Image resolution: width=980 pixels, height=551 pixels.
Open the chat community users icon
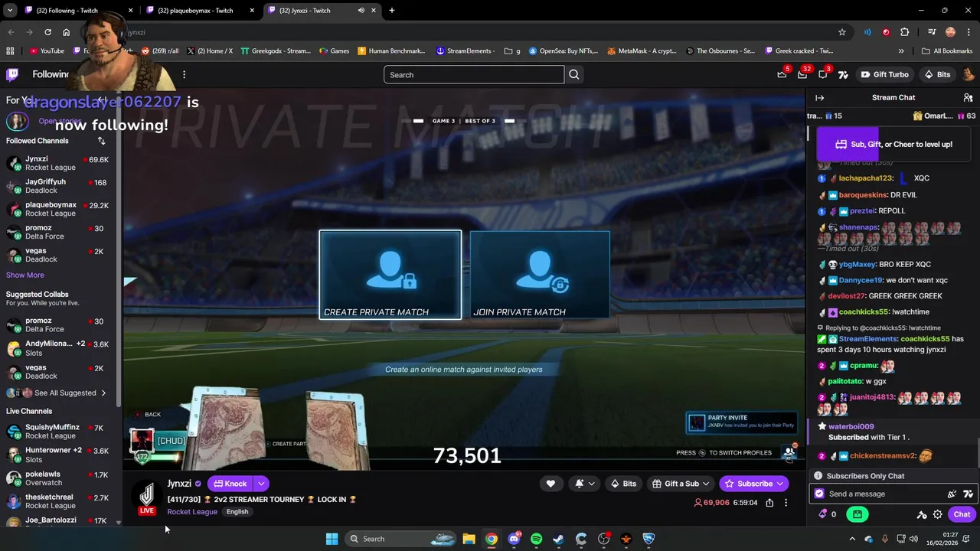pos(968,98)
